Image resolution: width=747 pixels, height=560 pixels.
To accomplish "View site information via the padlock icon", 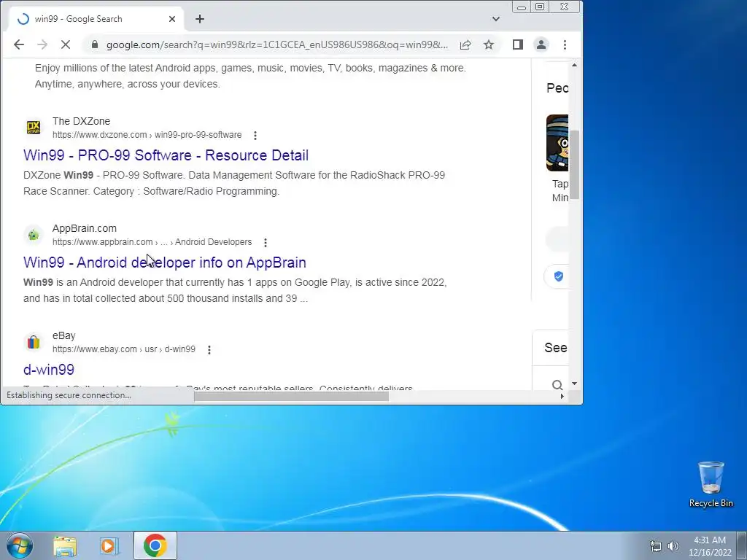I will click(x=94, y=44).
